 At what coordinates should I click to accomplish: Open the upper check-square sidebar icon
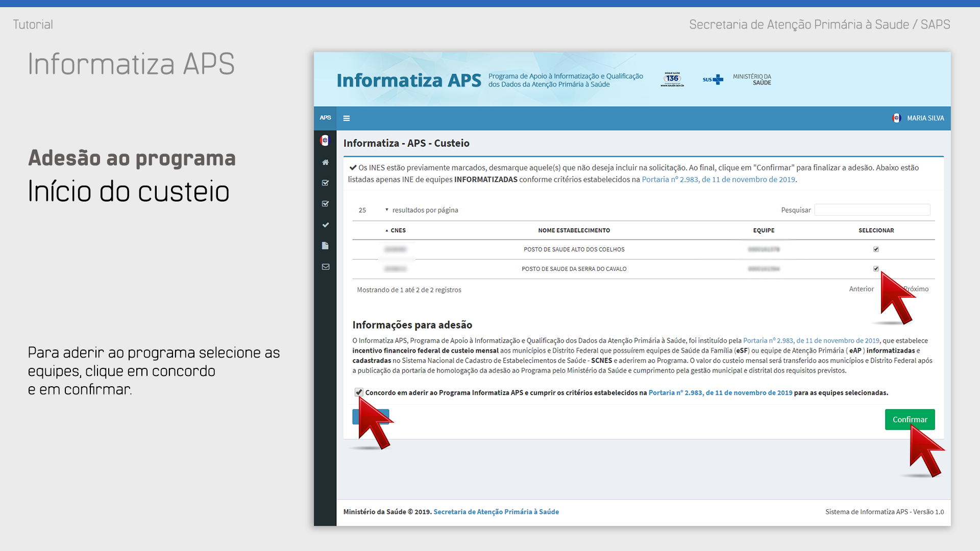(x=325, y=183)
